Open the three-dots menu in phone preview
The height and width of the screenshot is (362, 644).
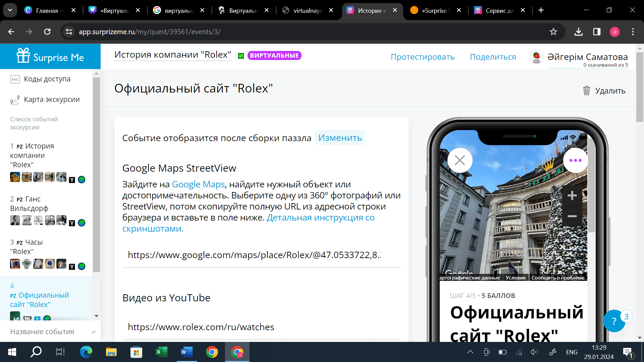pos(575,160)
